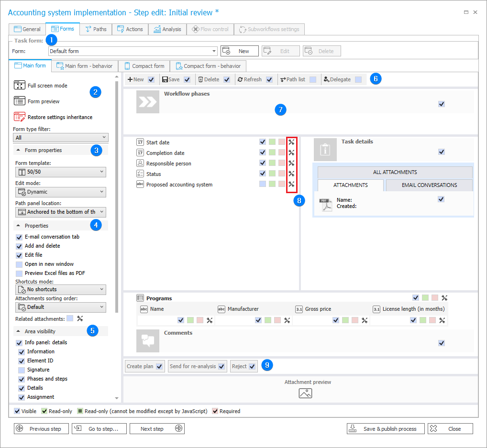Open Form template 50/50 dropdown
487x448 pixels.
click(61, 172)
